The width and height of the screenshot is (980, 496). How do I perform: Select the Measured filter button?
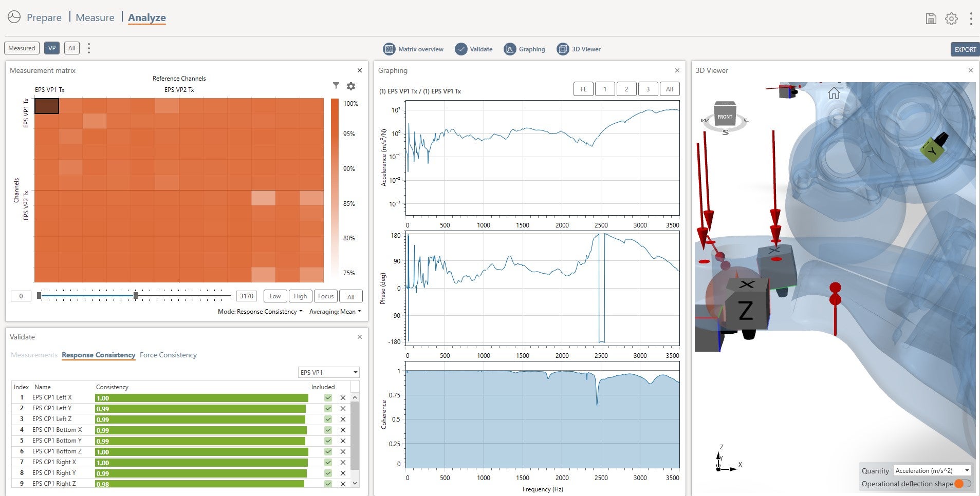(22, 48)
